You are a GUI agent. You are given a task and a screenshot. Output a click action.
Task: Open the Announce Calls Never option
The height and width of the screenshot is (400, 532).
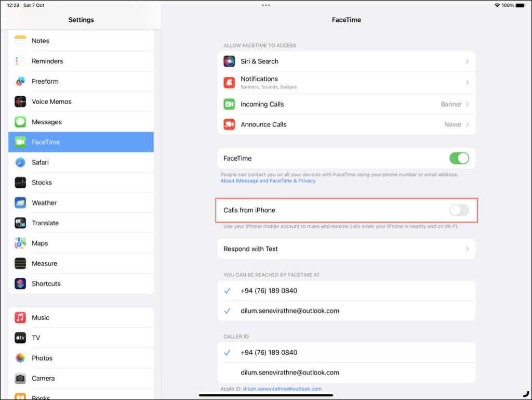[x=457, y=124]
